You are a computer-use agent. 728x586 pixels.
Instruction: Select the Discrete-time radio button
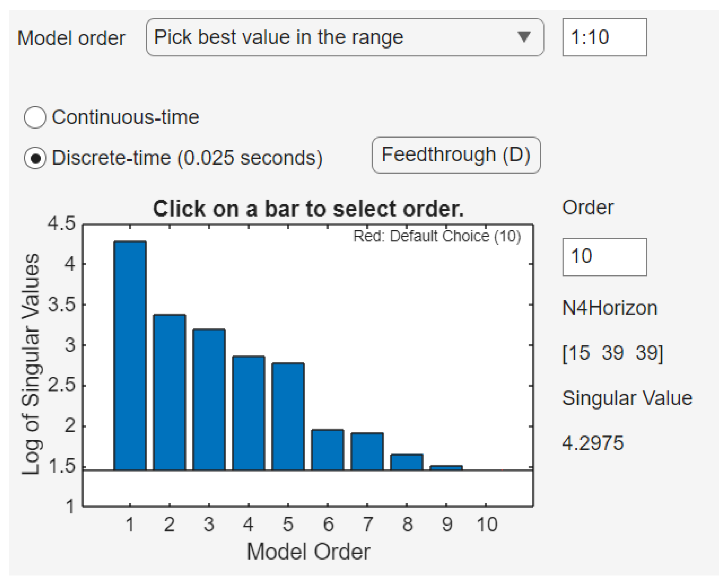click(x=35, y=158)
